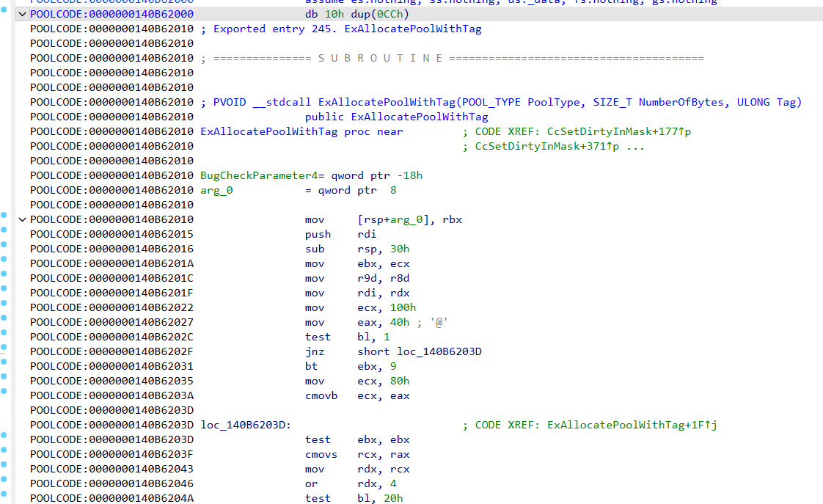Click the test bl, 1 instruction
Screen dimensions: 823x504
348,337
